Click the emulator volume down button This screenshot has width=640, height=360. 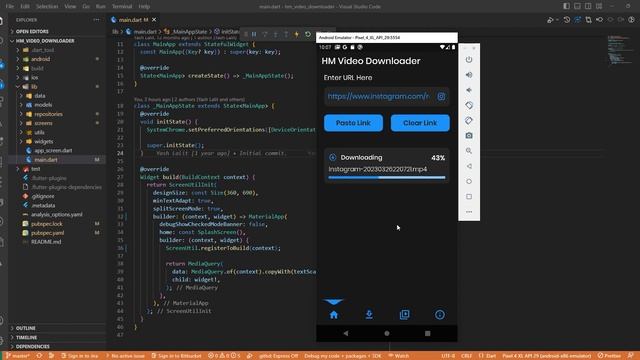469,90
